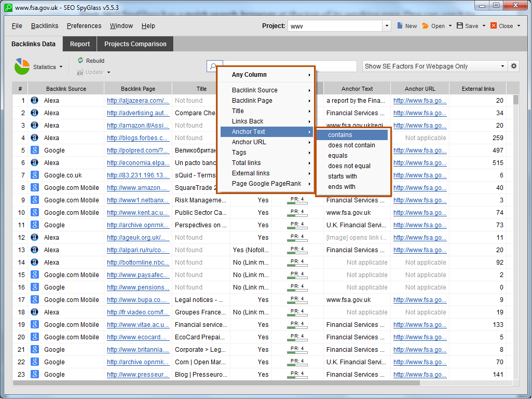Expand the Any Column submenu
This screenshot has width=532, height=399.
point(266,75)
